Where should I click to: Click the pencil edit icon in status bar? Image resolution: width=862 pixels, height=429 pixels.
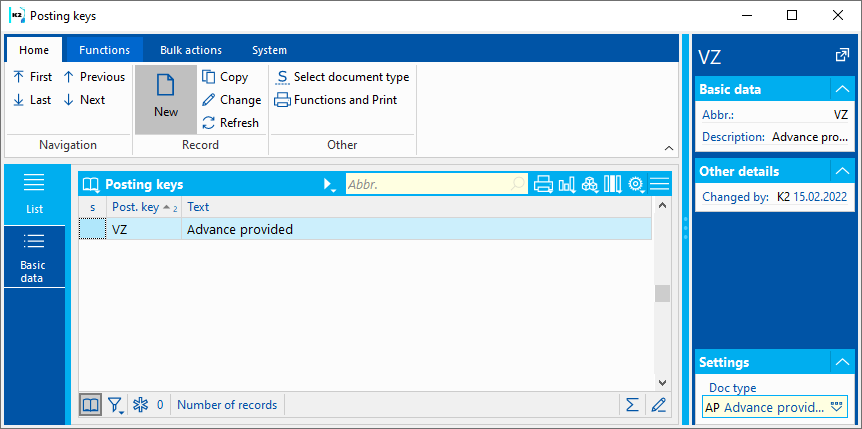657,405
